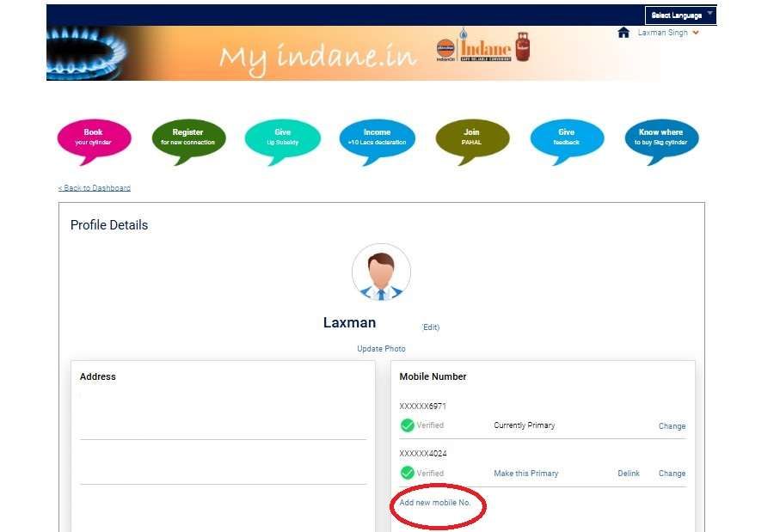The image size is (780, 532).
Task: Click the Join PAHAL bubble
Action: click(x=472, y=141)
